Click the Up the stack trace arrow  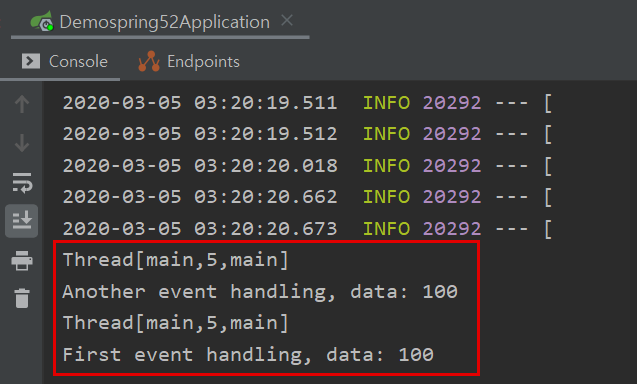point(22,104)
